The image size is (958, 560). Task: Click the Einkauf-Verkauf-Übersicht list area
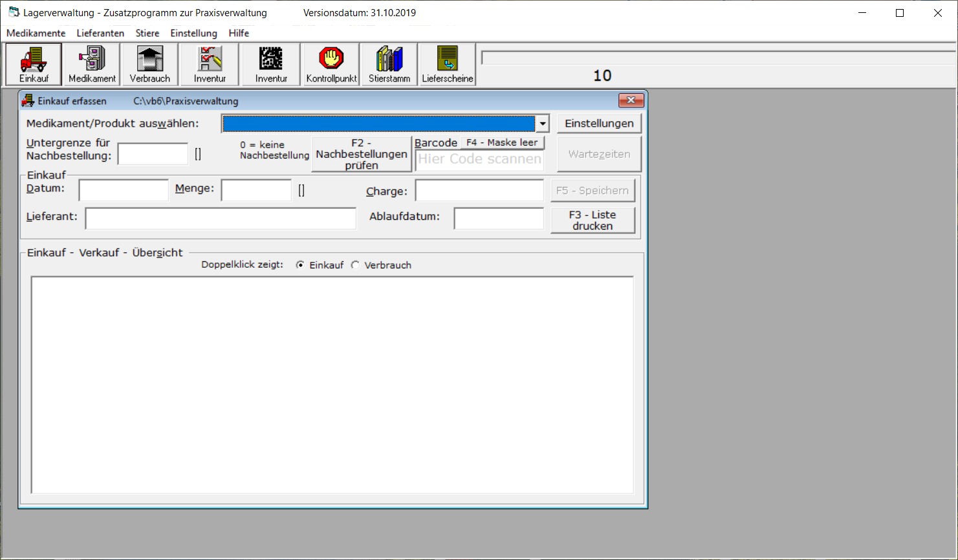(332, 385)
